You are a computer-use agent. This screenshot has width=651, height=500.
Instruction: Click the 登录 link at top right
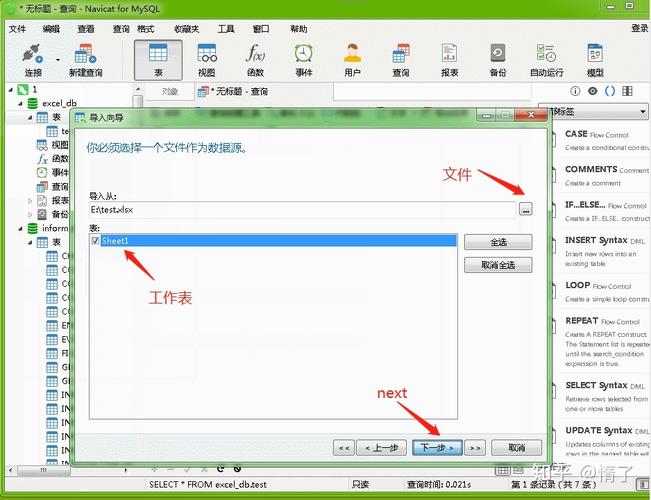point(639,28)
